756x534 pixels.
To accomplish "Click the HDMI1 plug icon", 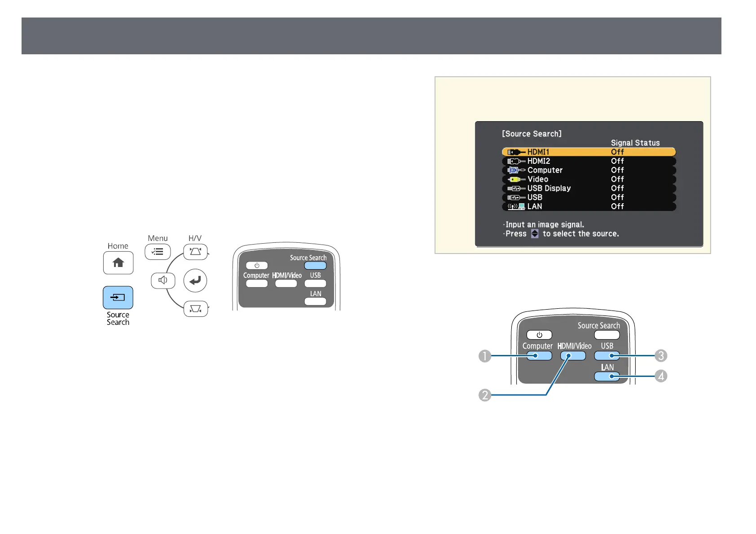I will coord(516,152).
